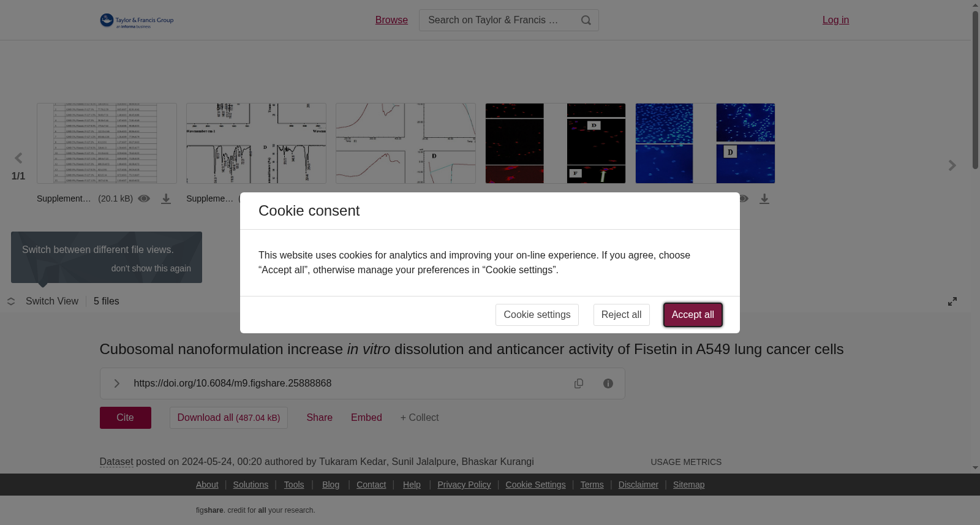Open the spectra chart thumbnail
980x525 pixels.
coord(256,143)
